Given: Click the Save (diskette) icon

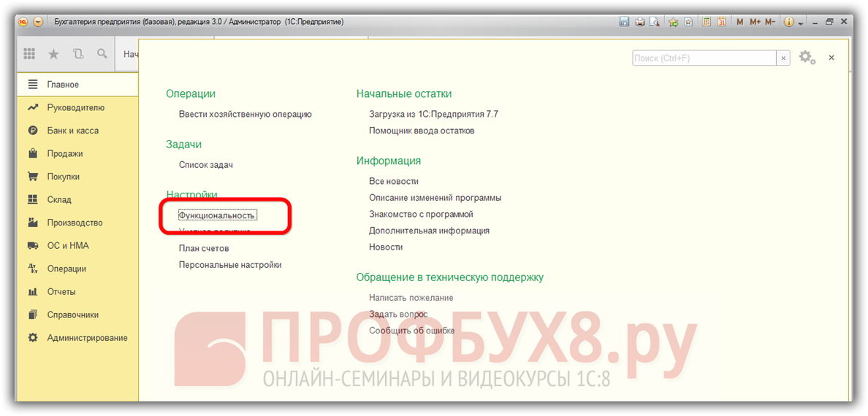Looking at the screenshot, I should coord(624,22).
